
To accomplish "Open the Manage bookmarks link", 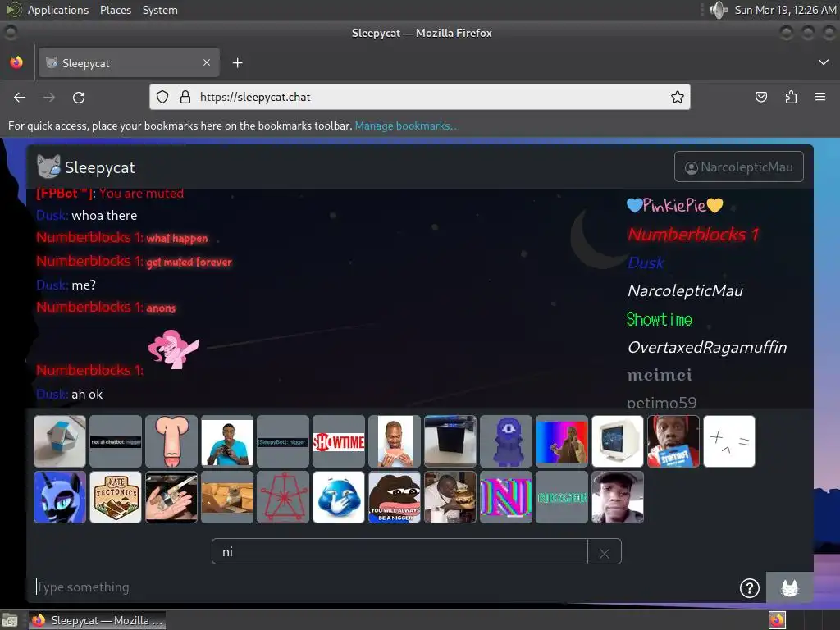I will [x=407, y=126].
